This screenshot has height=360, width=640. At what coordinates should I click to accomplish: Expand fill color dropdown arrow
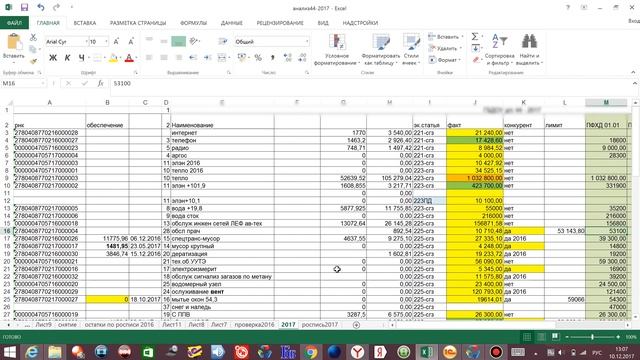pos(121,58)
